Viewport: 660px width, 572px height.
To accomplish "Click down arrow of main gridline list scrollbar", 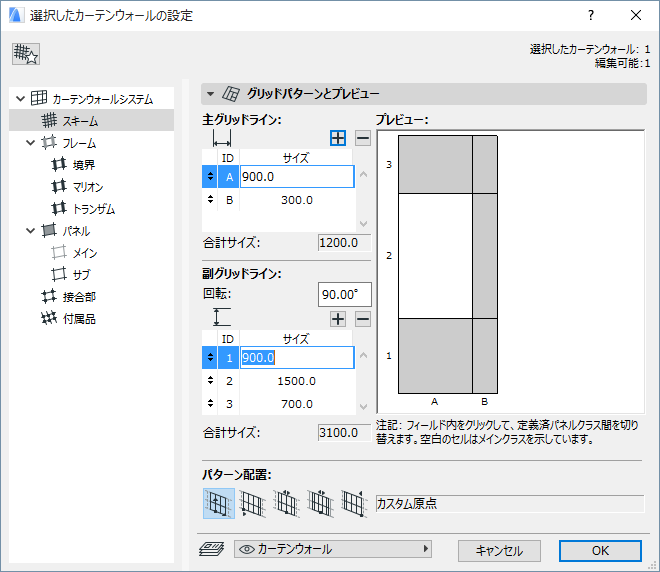I will click(364, 223).
